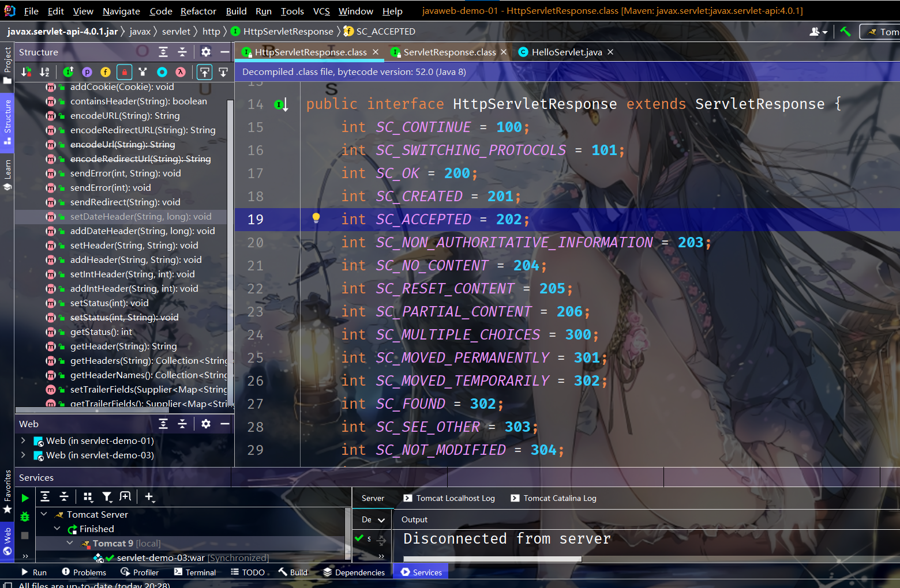
Task: Open the Tomcat Catalina Log tab
Action: [x=553, y=498]
